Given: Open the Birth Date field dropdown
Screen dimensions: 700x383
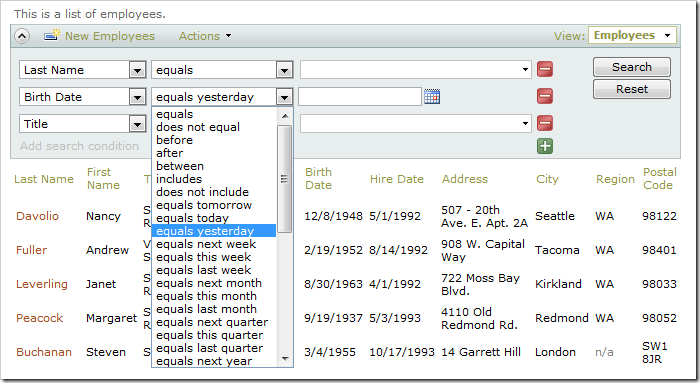Looking at the screenshot, I should [x=137, y=97].
